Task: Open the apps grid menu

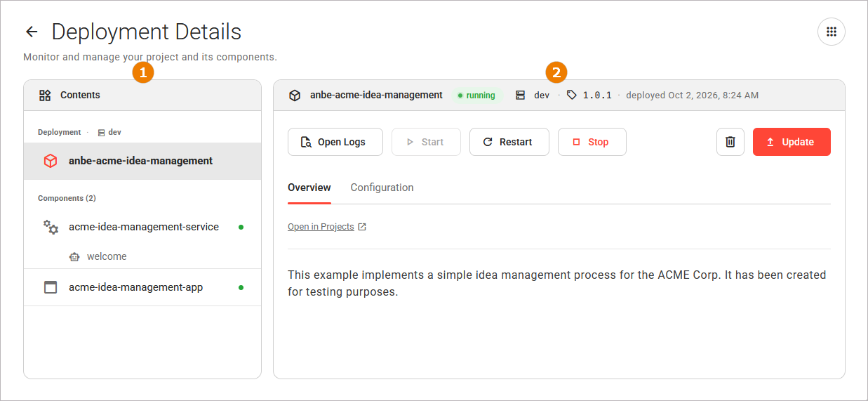Action: (x=832, y=32)
